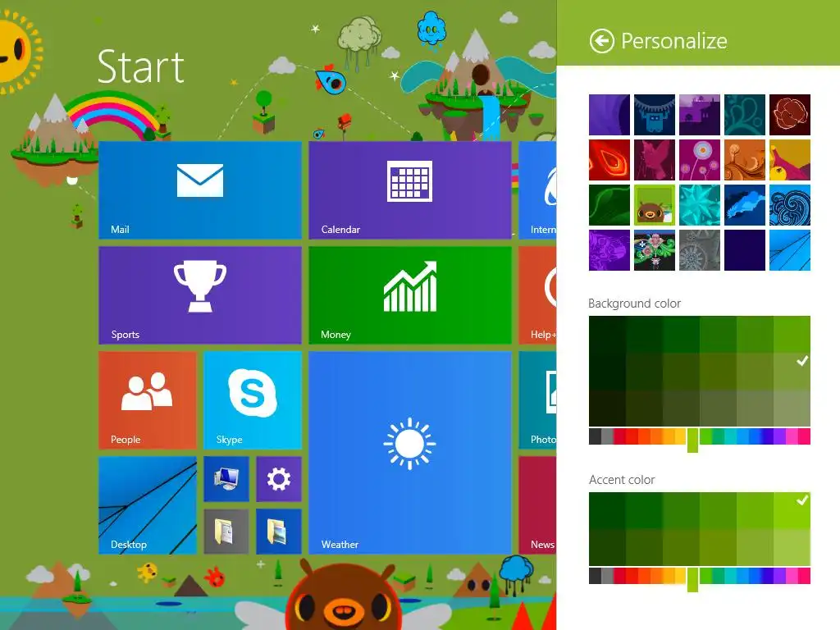Open the Calendar tile
Screen dimensions: 840x630
[x=410, y=190]
